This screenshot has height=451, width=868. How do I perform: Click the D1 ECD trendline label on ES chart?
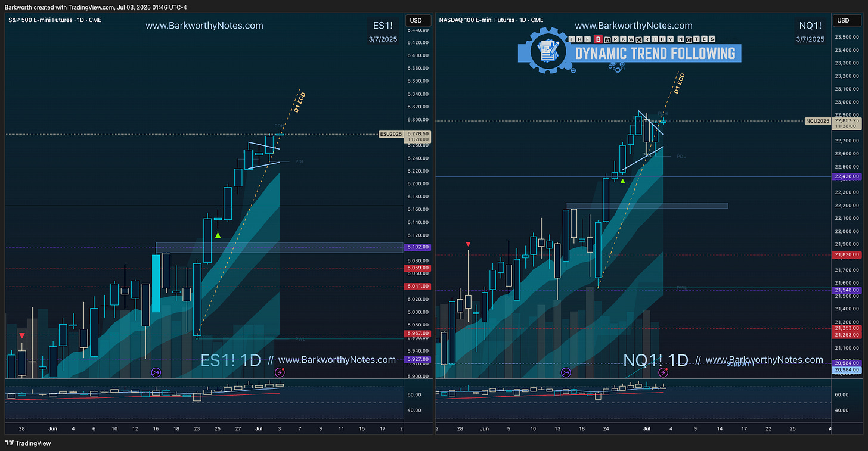[299, 102]
